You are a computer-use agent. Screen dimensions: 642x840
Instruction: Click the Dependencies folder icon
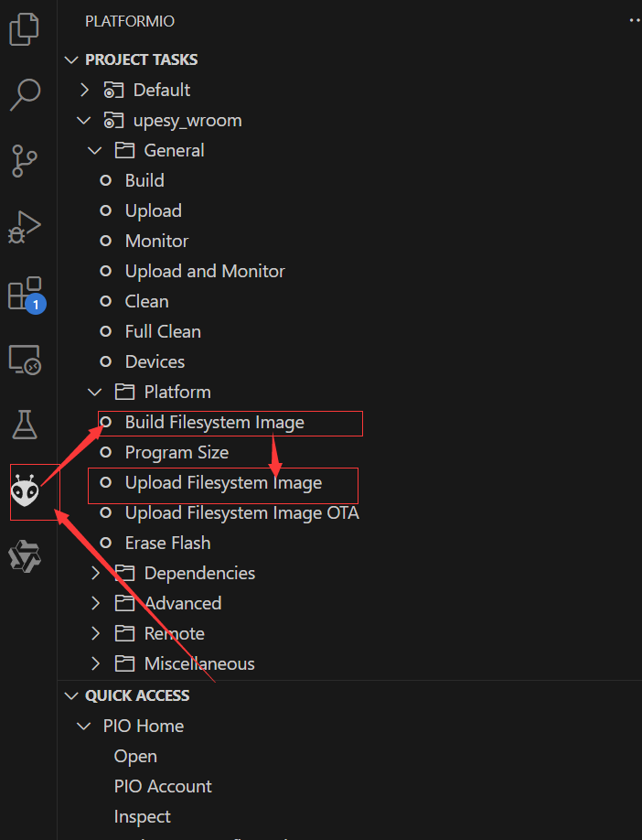click(x=124, y=573)
